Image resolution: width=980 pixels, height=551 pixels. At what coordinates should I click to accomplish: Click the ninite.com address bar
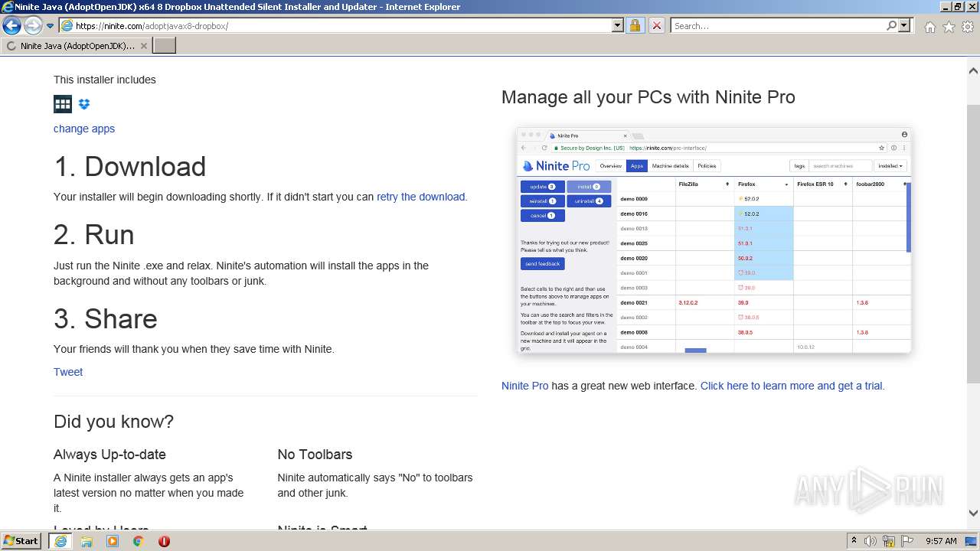(335, 25)
